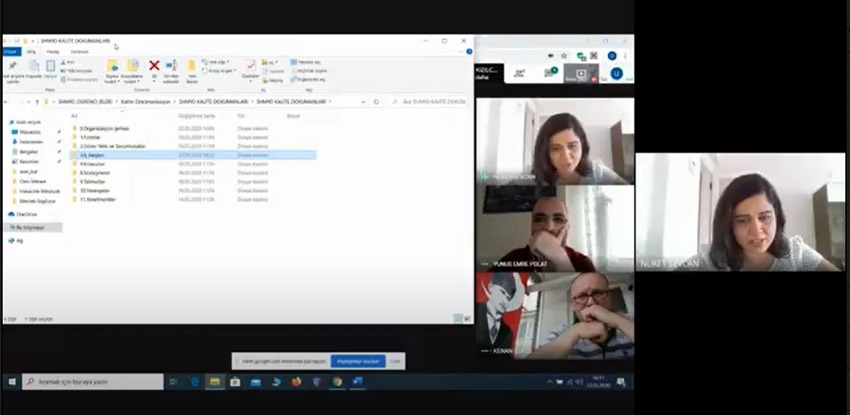Click the blue stop sharing button
Image resolution: width=850 pixels, height=415 pixels.
pos(359,360)
